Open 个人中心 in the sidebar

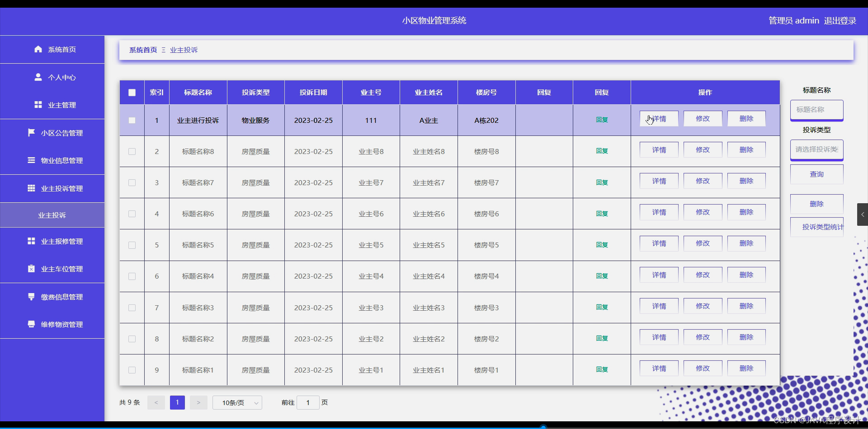pyautogui.click(x=52, y=77)
